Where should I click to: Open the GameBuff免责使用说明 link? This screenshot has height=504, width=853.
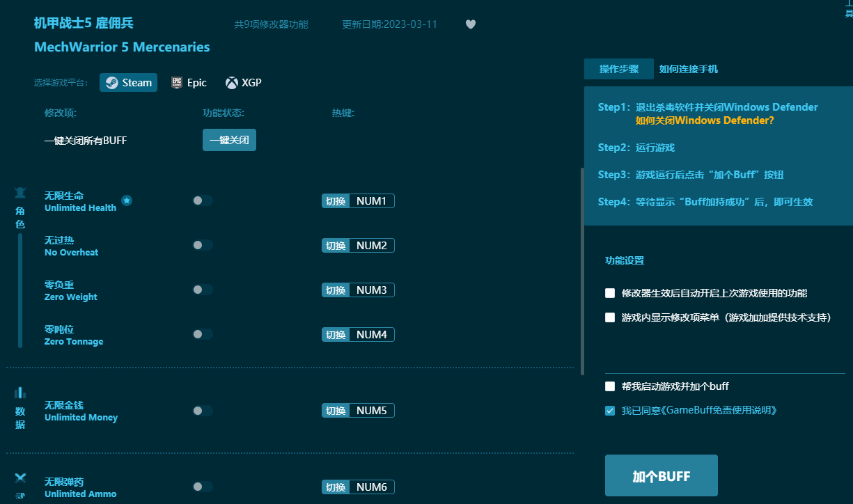coord(721,410)
